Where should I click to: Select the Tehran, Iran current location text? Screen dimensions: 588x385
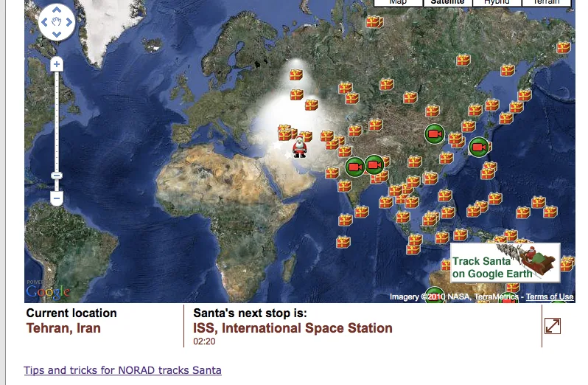[63, 328]
